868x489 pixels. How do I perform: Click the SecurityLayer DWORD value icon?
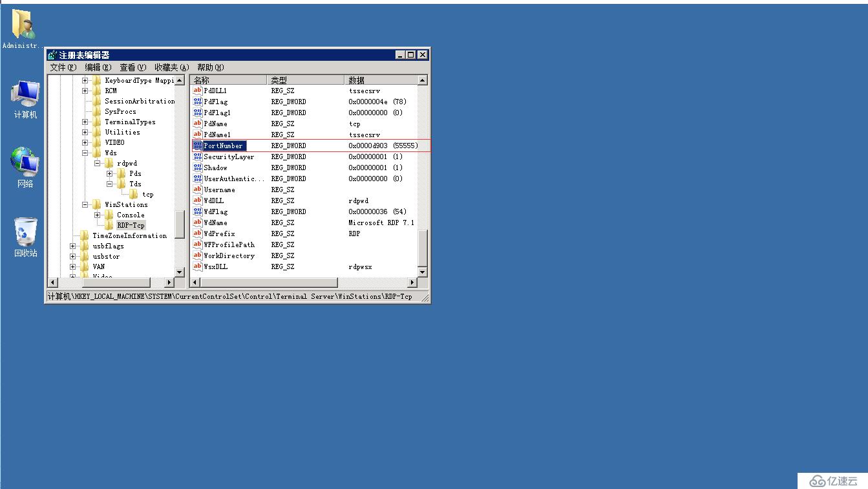click(198, 157)
